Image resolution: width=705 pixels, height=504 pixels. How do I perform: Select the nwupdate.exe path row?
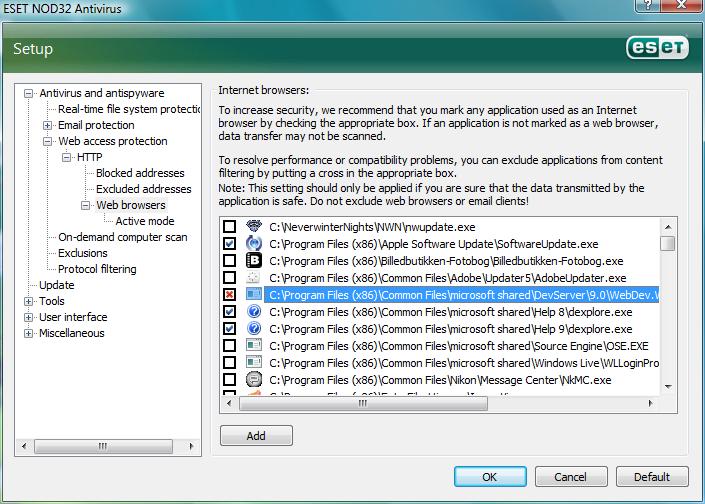372,227
